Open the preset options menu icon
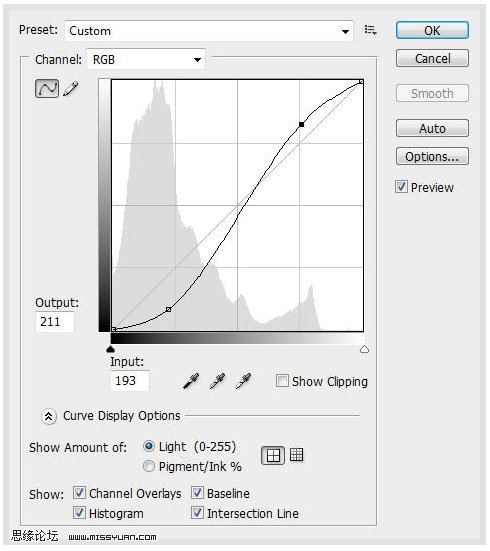The width and height of the screenshot is (490, 551). coord(370,30)
